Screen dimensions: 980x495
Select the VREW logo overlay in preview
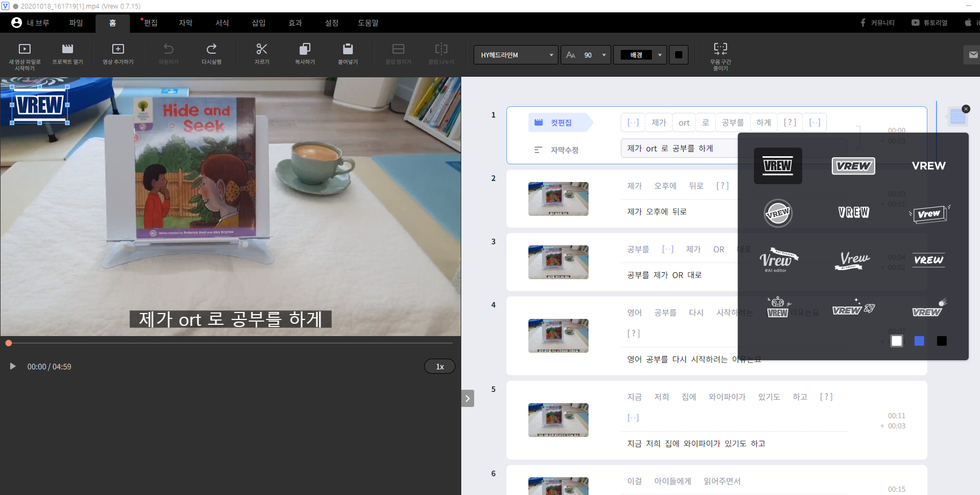40,105
